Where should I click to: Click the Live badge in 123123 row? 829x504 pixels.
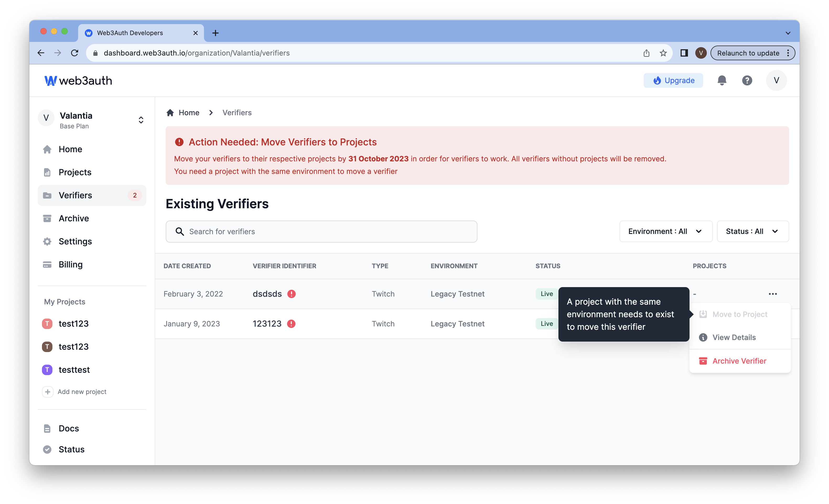[546, 324]
